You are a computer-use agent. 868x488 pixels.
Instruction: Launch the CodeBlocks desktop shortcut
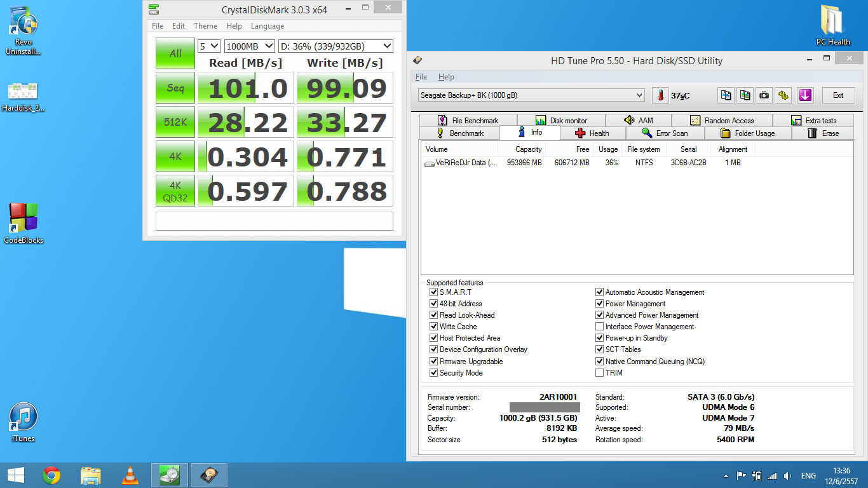click(x=24, y=224)
